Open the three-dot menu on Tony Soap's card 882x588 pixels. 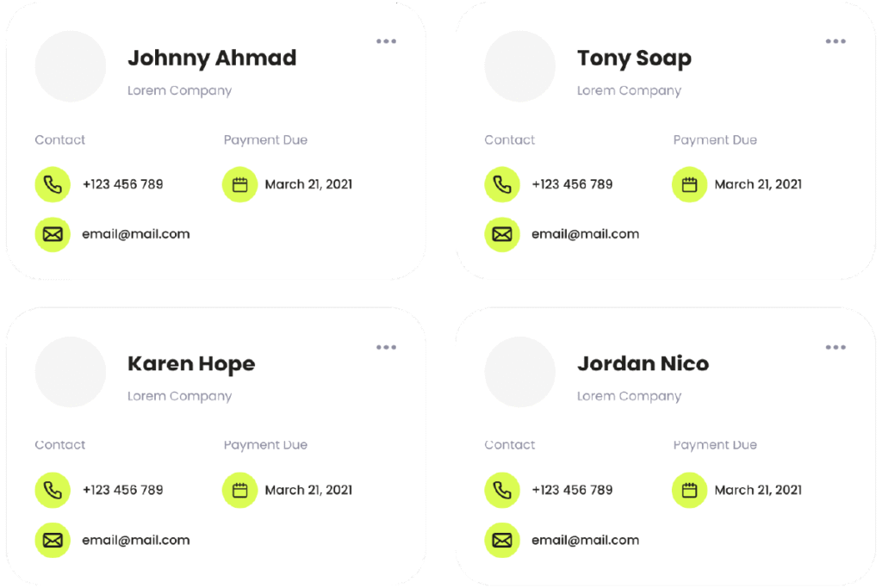tap(835, 41)
